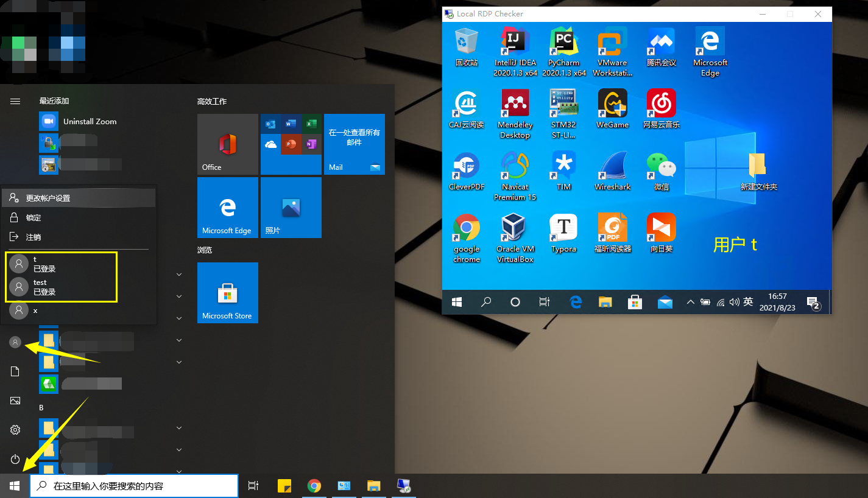Open Navicat Premium 15 shortcut
The image size is (868, 498).
click(515, 177)
